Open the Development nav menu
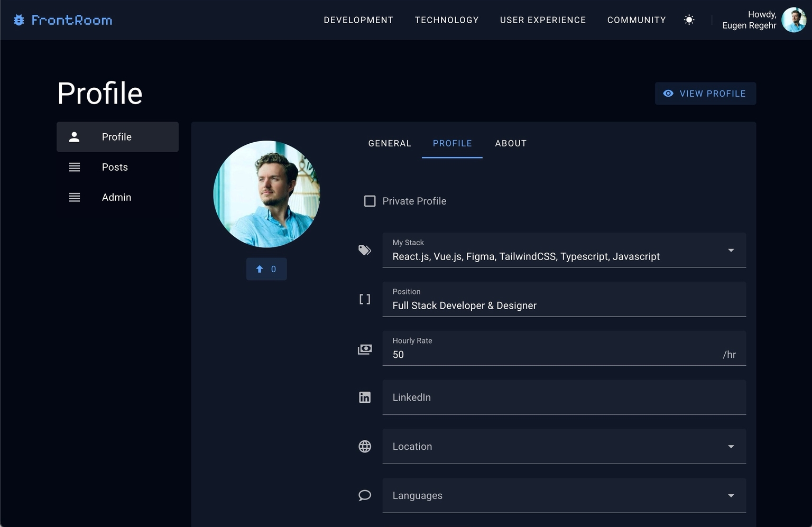Viewport: 812px width, 527px height. 358,20
